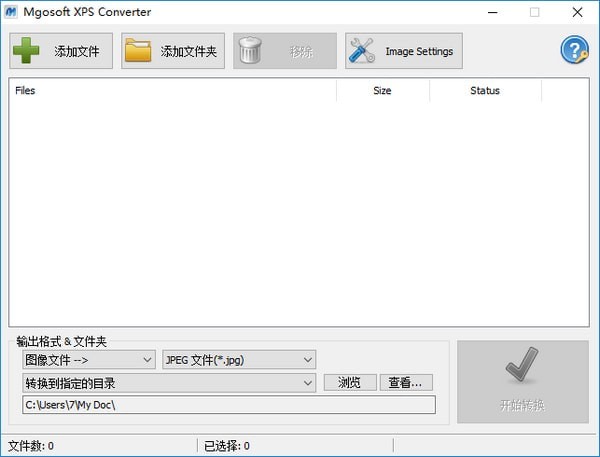Open help via blue question mark icon

click(574, 50)
